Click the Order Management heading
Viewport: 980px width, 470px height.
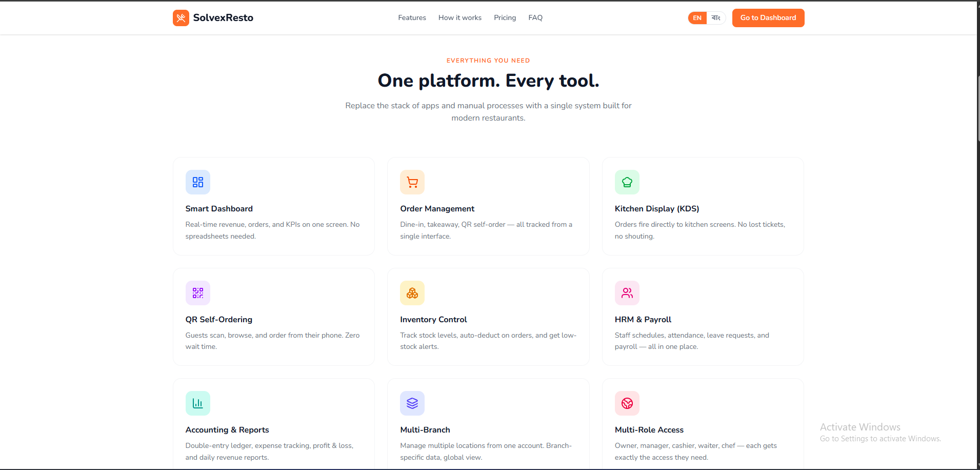[x=437, y=209]
